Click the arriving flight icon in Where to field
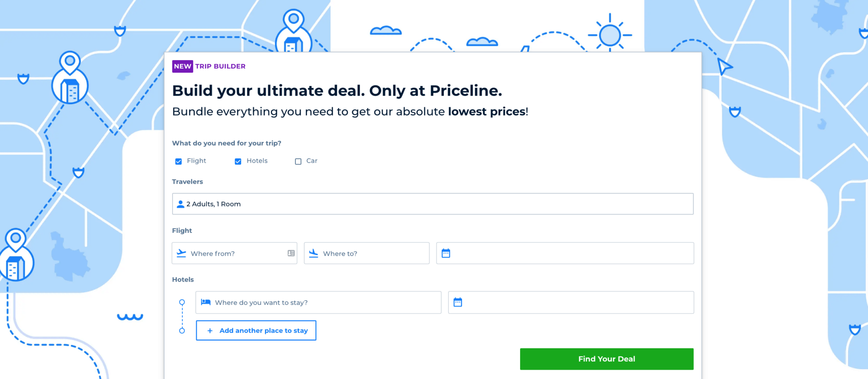Screen dimensions: 868x379 tap(314, 253)
